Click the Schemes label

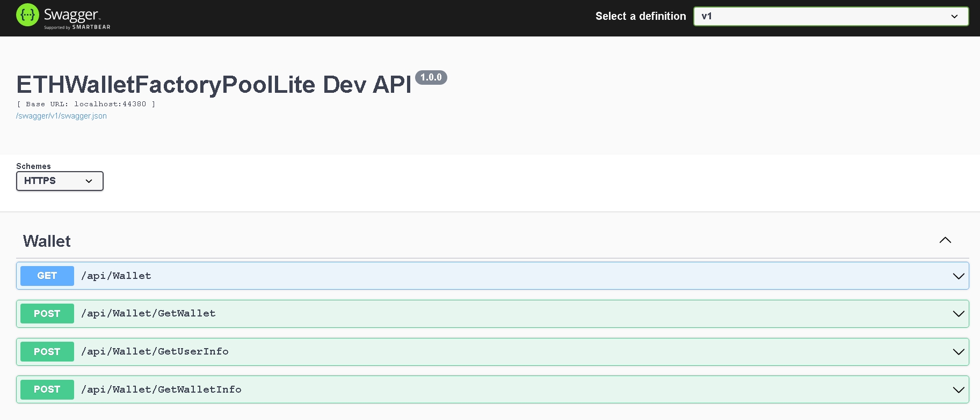click(x=33, y=166)
